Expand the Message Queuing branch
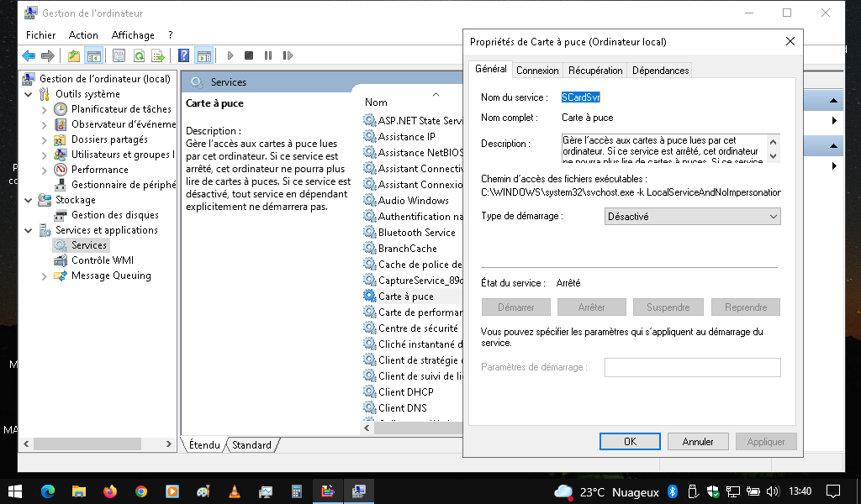Screen dimensions: 861x504 tap(45, 276)
